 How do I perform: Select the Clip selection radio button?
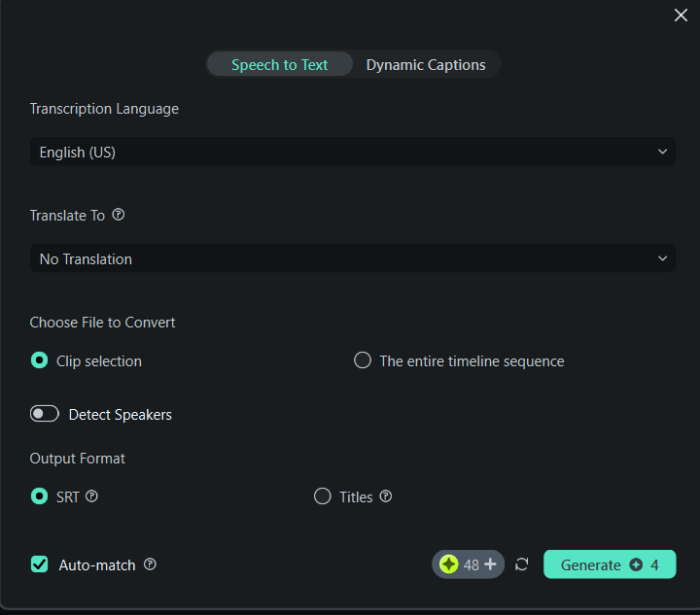pos(40,360)
